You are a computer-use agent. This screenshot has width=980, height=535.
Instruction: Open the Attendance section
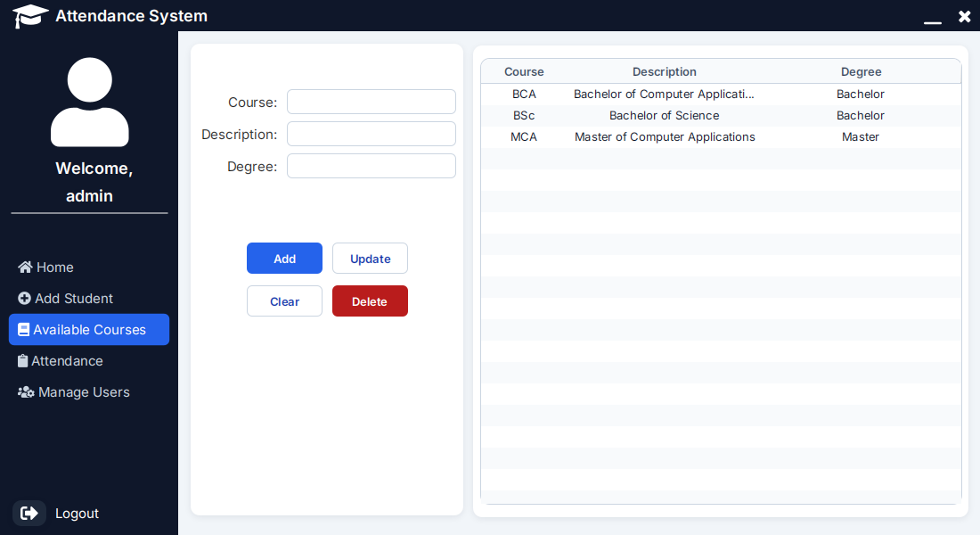tap(89, 361)
